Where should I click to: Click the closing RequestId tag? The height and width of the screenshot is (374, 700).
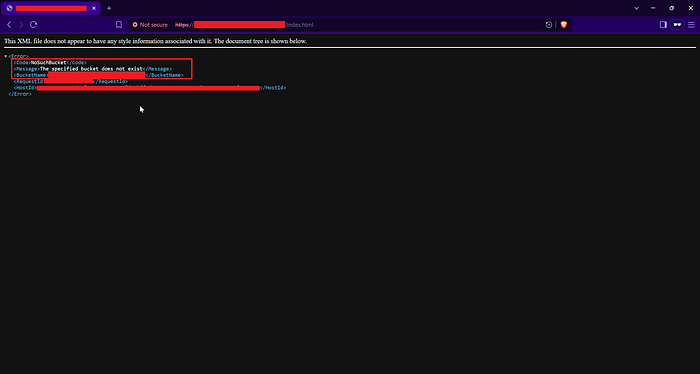[x=110, y=81]
